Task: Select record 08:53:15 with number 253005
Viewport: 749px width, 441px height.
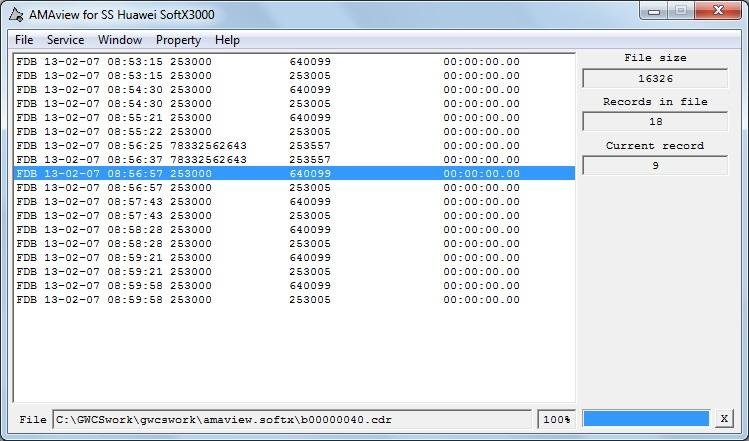Action: coord(294,75)
